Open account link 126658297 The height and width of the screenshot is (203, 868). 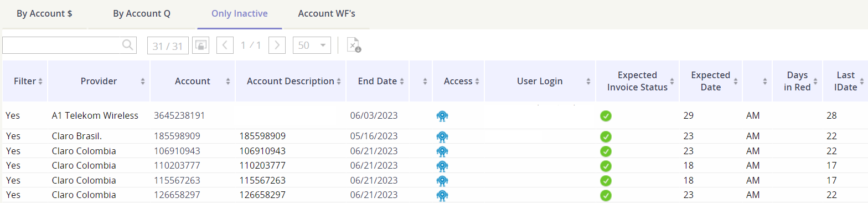177,195
